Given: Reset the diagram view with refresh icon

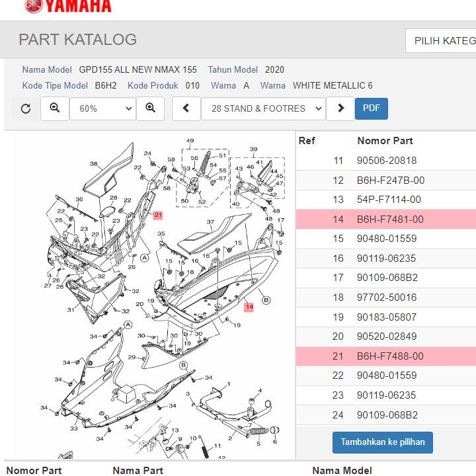Looking at the screenshot, I should coord(26,109).
